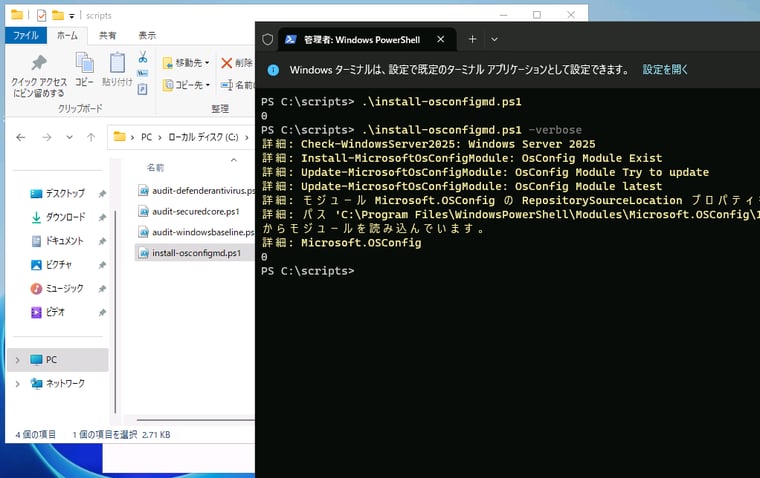
Task: Click the red Delete button in ribbon
Action: pos(237,63)
